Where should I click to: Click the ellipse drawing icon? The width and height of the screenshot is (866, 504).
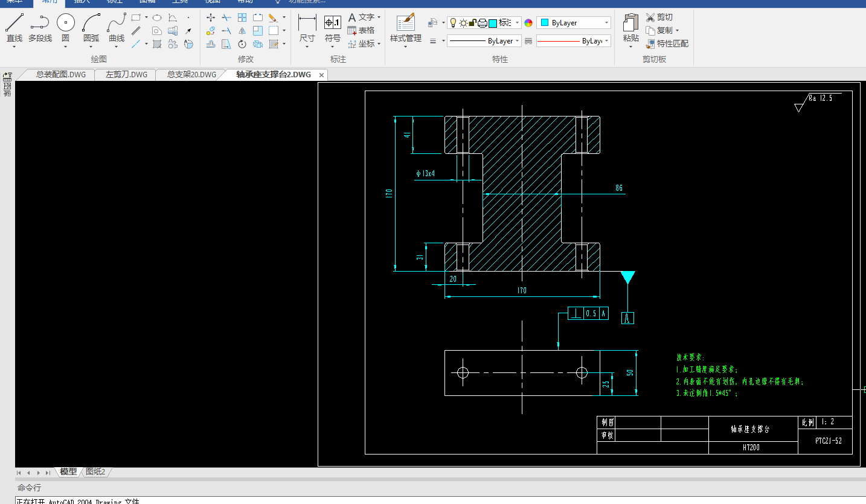coord(157,18)
